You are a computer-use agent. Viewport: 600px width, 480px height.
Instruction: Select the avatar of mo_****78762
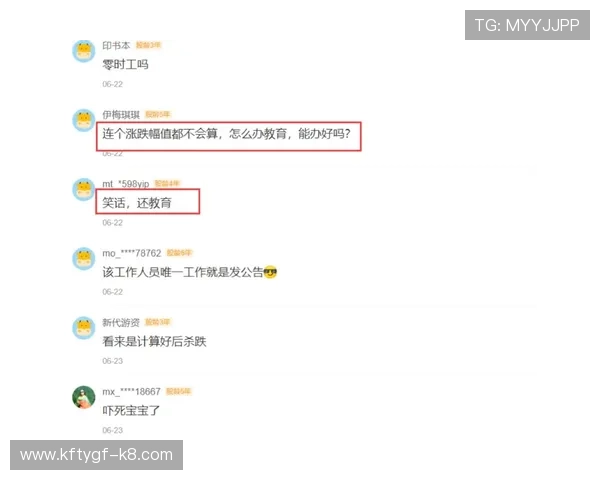click(x=84, y=259)
